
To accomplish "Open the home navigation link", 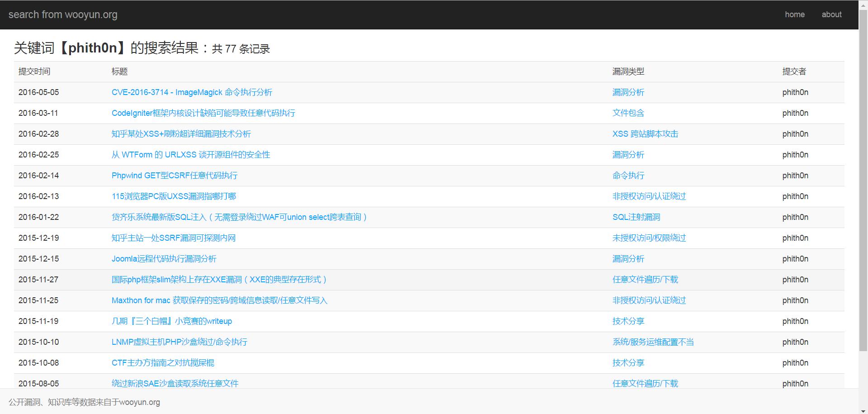I will [x=794, y=14].
